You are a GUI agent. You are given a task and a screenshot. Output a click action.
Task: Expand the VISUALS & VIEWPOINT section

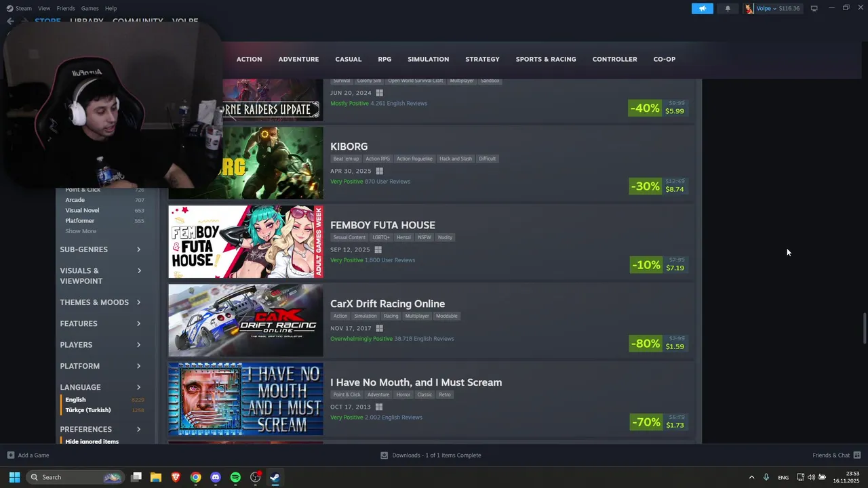100,276
